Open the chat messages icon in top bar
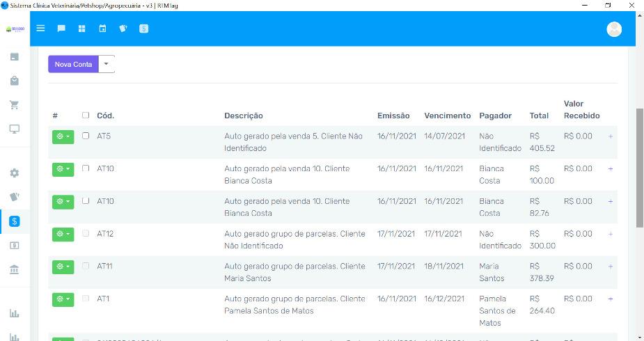644x341 pixels. tap(61, 29)
